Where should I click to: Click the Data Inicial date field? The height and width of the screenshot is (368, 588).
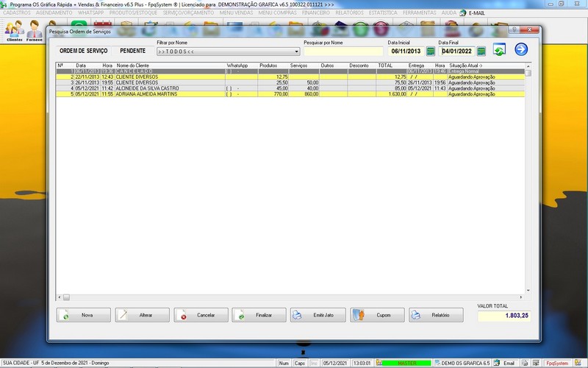406,51
